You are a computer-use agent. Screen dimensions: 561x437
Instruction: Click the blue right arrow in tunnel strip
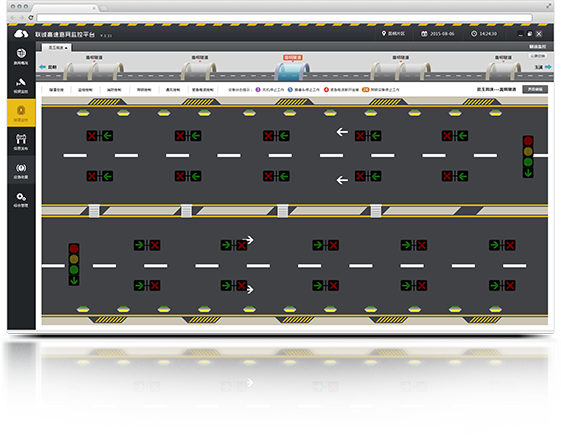(548, 67)
